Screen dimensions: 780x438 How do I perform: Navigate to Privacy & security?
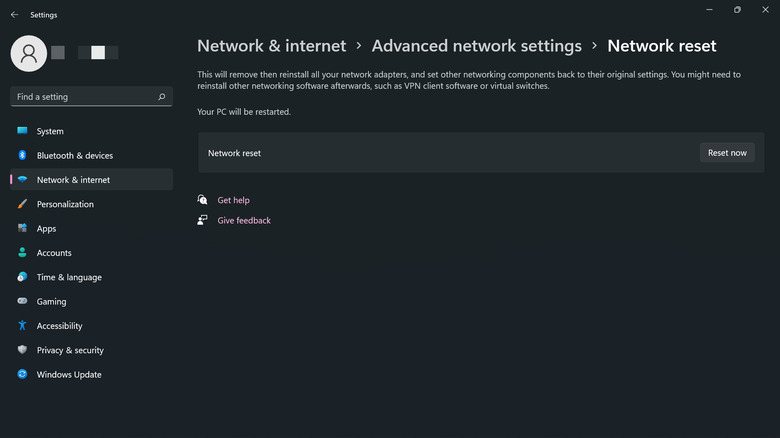click(70, 350)
